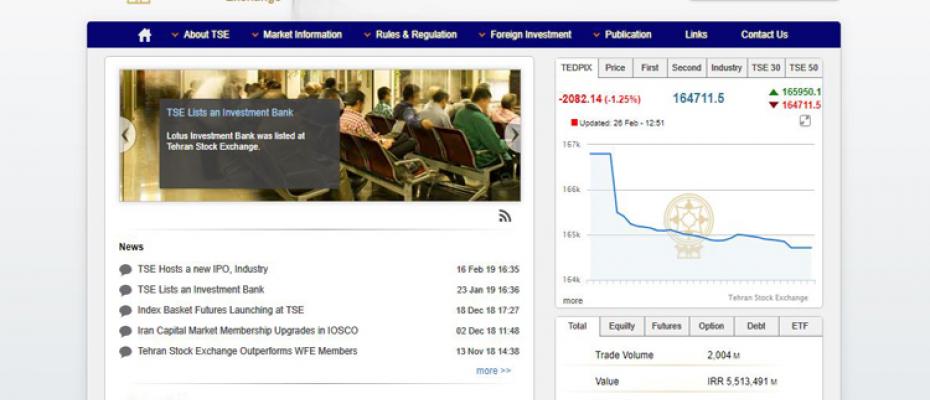Open the RSS feed icon
The height and width of the screenshot is (400, 930).
pyautogui.click(x=505, y=217)
